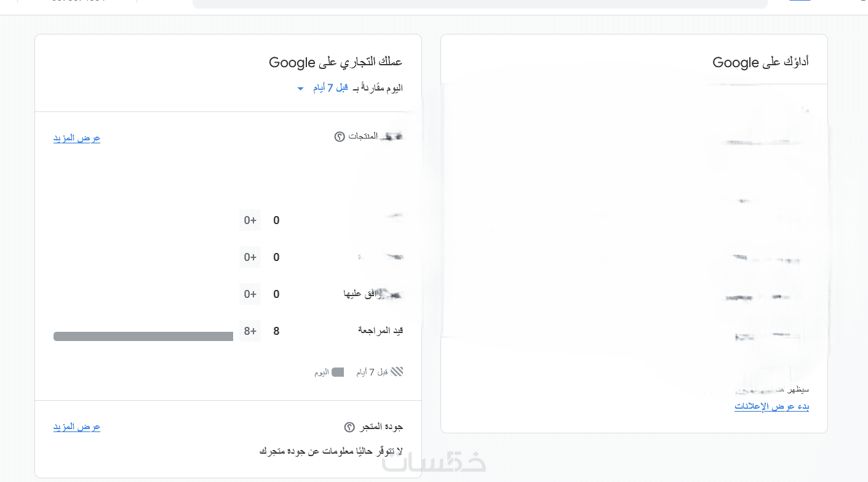
Task: Select the عملك التجاري على Google card title
Action: coord(335,62)
